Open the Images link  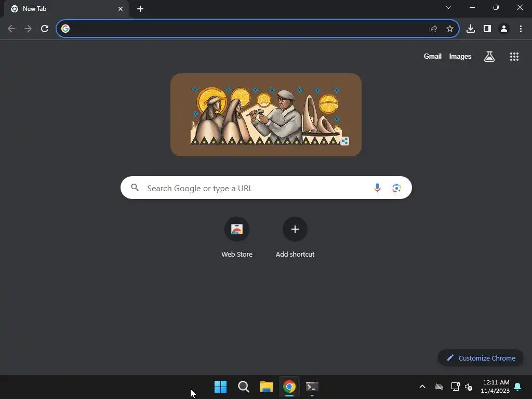460,56
